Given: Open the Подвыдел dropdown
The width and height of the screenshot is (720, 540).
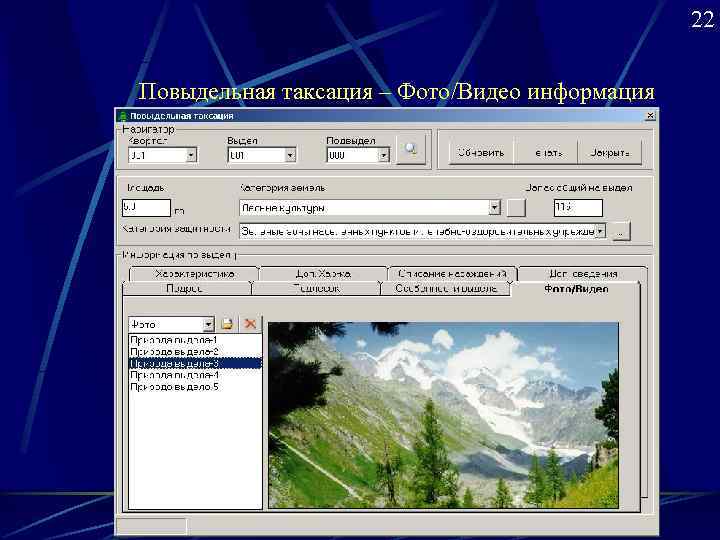Looking at the screenshot, I should tap(384, 156).
